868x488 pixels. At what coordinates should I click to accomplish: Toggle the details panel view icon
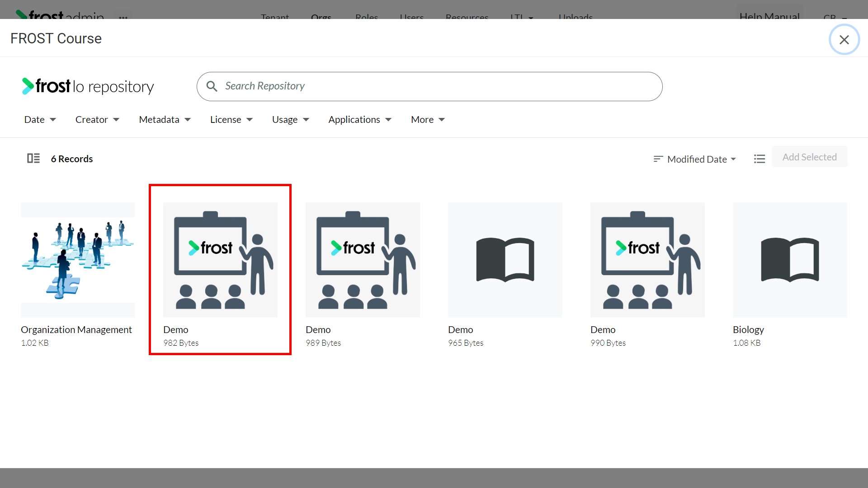coord(33,158)
